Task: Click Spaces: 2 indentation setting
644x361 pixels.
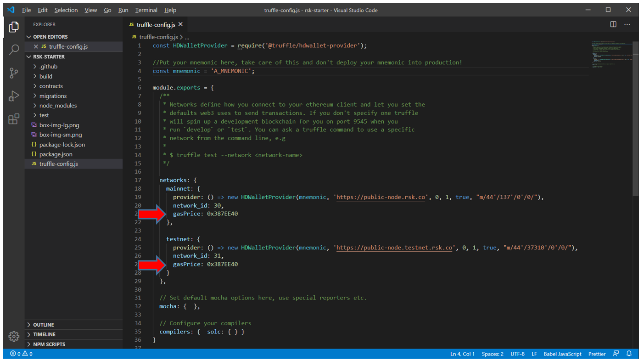Action: click(493, 354)
